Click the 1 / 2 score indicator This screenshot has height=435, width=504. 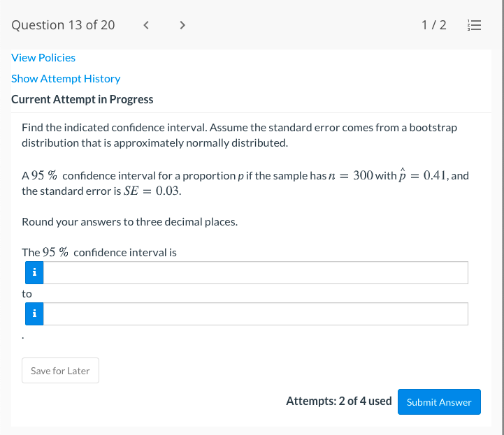tap(433, 25)
